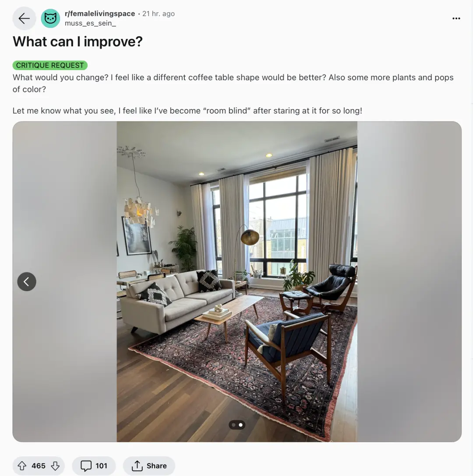Click the comment speech bubble icon
473x476 pixels.
point(86,465)
